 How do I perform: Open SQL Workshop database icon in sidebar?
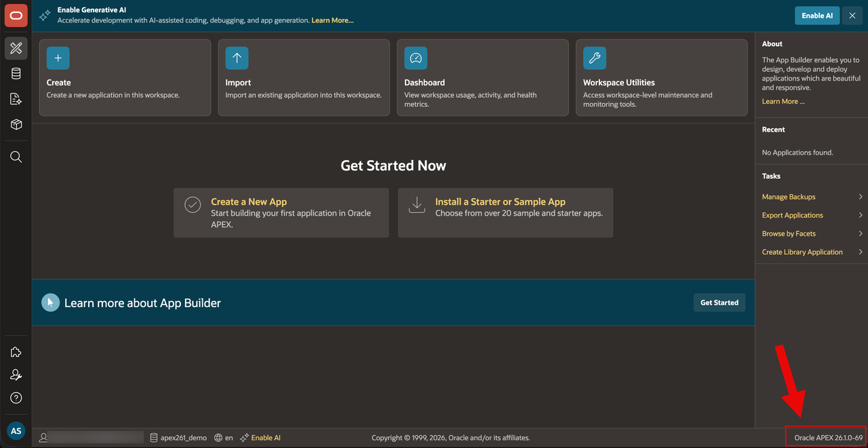pos(16,74)
